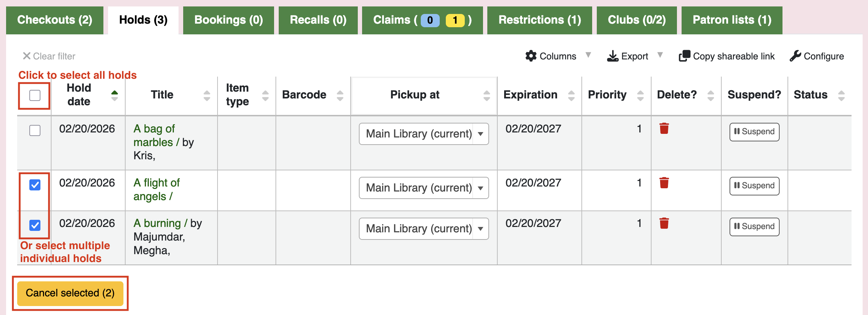The width and height of the screenshot is (868, 315).
Task: Click the Clear filter X icon
Action: [26, 56]
